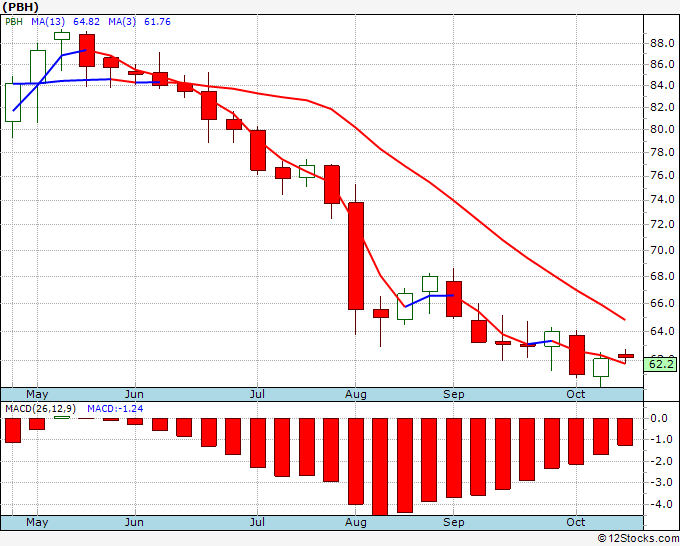Click the 88.0 price axis label
The height and width of the screenshot is (546, 680).
(662, 43)
